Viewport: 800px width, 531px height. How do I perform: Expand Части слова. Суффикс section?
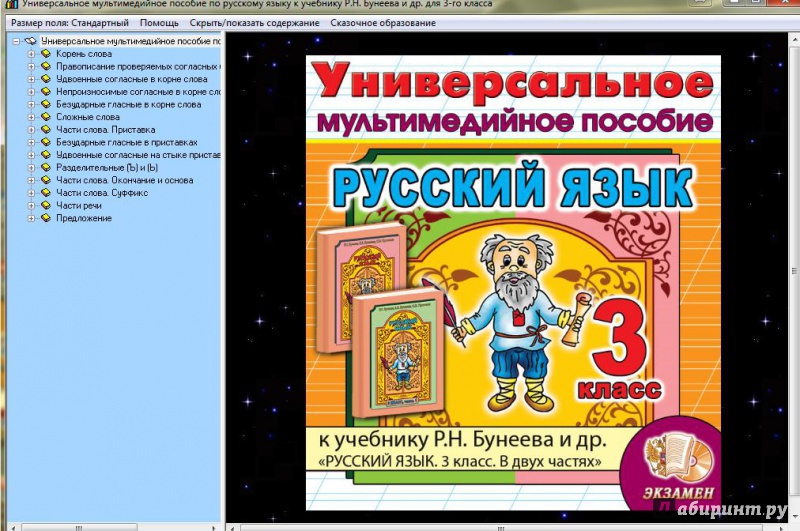click(x=31, y=193)
